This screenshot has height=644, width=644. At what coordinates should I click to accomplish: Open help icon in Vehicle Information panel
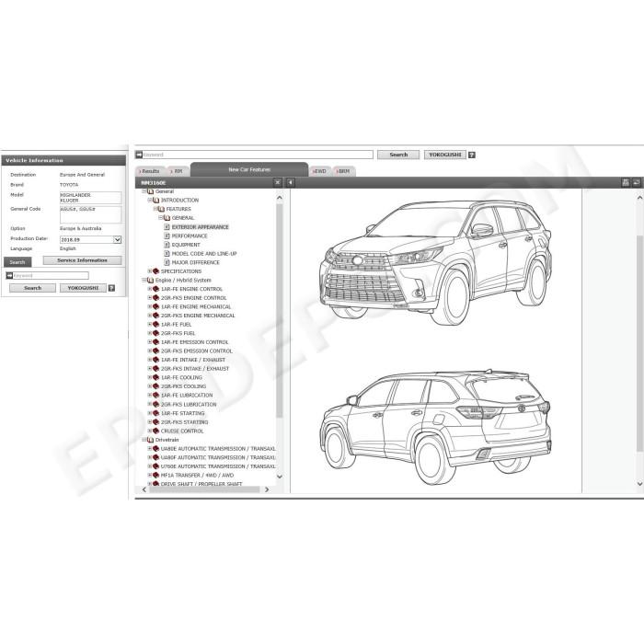pos(111,288)
